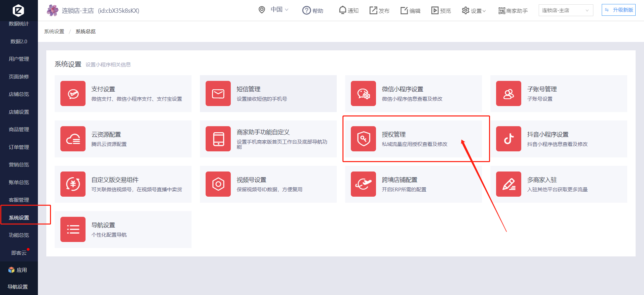
Task: Expand the 中国 region dropdown
Action: [x=280, y=10]
